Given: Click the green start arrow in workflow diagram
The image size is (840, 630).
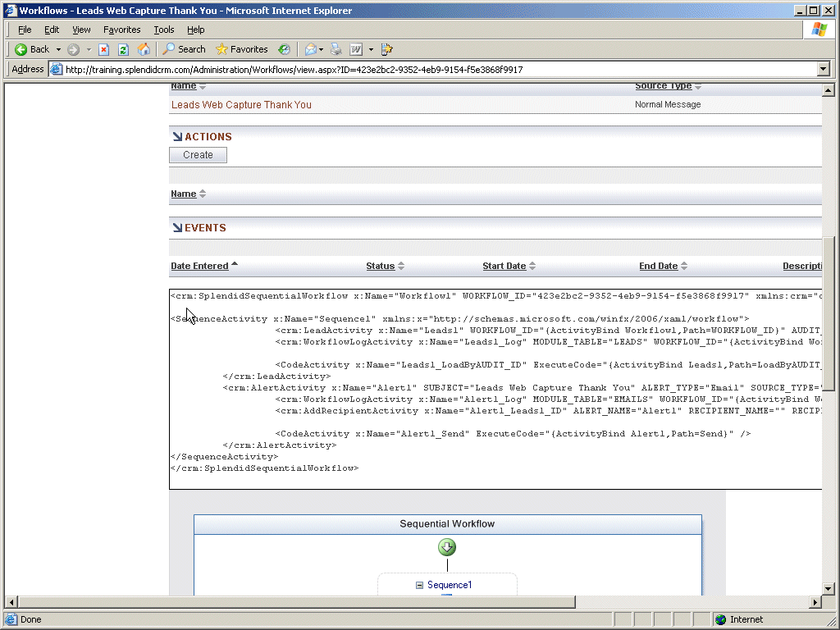Looking at the screenshot, I should (447, 547).
